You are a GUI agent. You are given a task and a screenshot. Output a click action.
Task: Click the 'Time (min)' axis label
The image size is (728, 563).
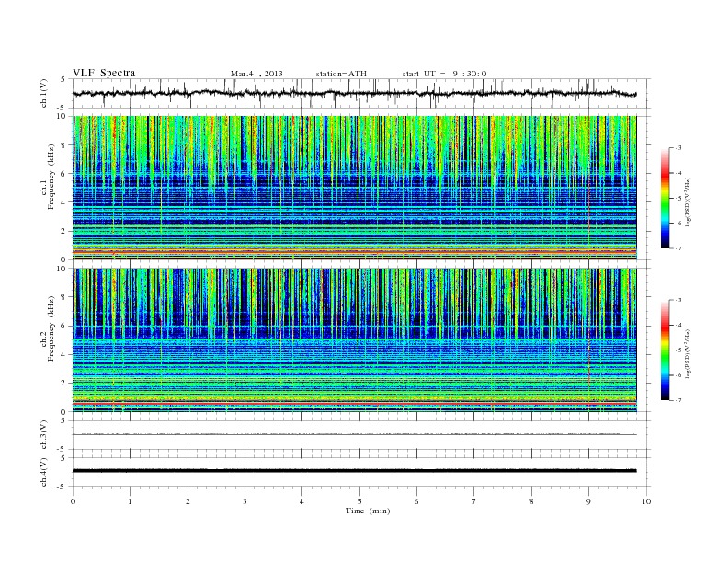point(368,511)
